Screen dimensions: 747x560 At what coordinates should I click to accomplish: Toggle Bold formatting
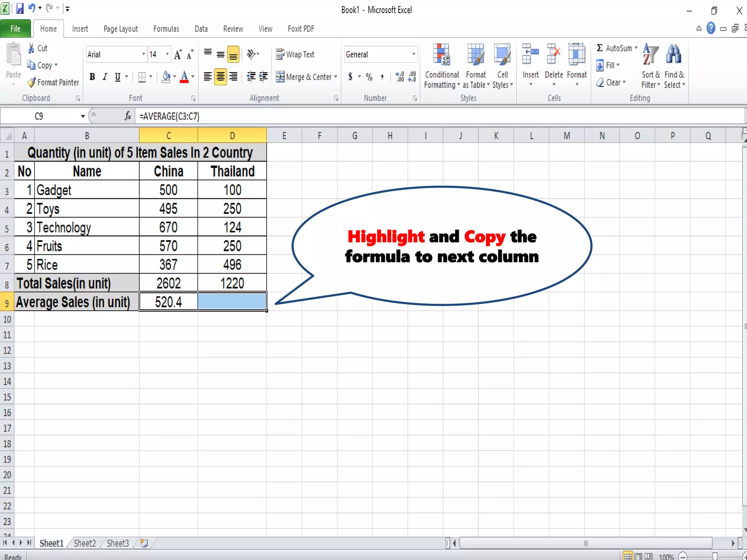pyautogui.click(x=92, y=77)
